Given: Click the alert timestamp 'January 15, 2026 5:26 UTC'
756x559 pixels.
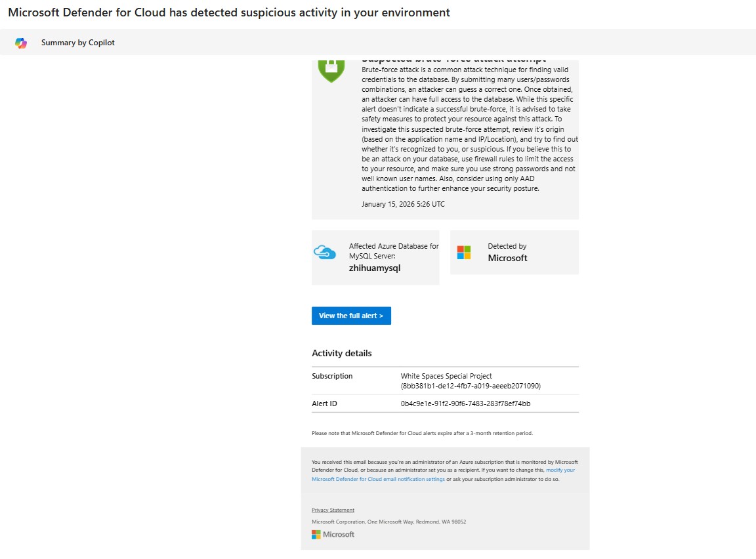Looking at the screenshot, I should click(x=404, y=204).
